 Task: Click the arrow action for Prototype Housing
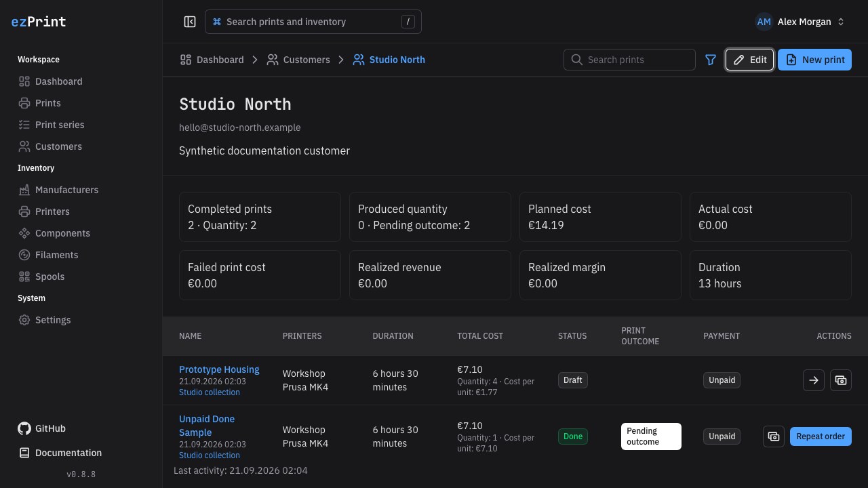[814, 380]
